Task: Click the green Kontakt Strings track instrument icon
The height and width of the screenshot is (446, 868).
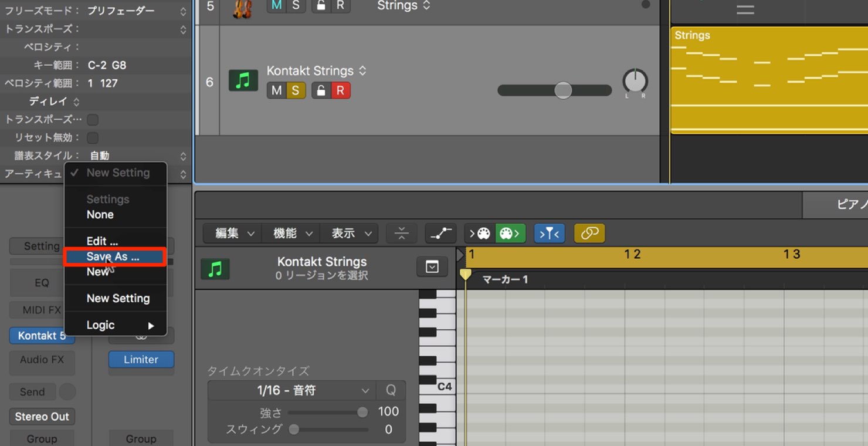Action: pos(243,80)
